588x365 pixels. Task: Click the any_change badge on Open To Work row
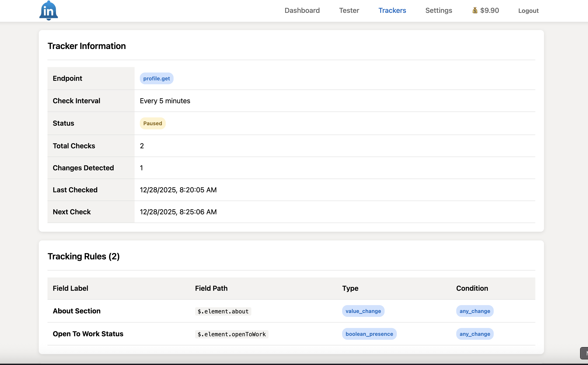coord(475,334)
